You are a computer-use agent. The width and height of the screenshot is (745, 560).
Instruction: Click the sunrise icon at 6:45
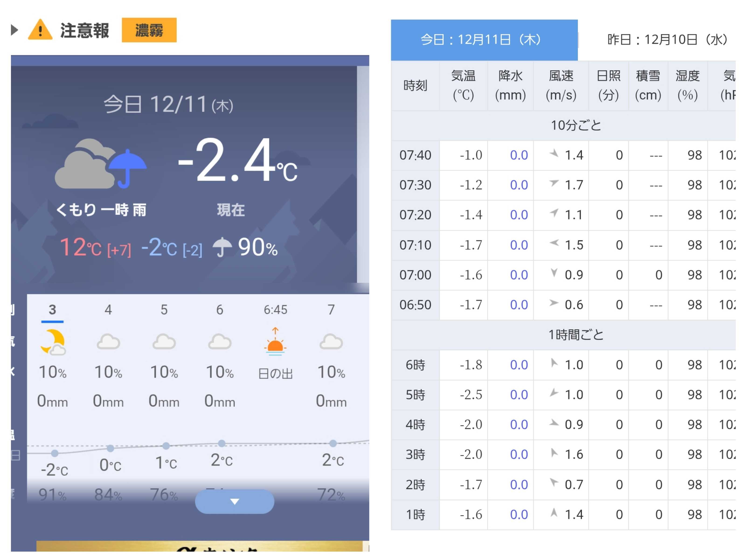point(275,342)
